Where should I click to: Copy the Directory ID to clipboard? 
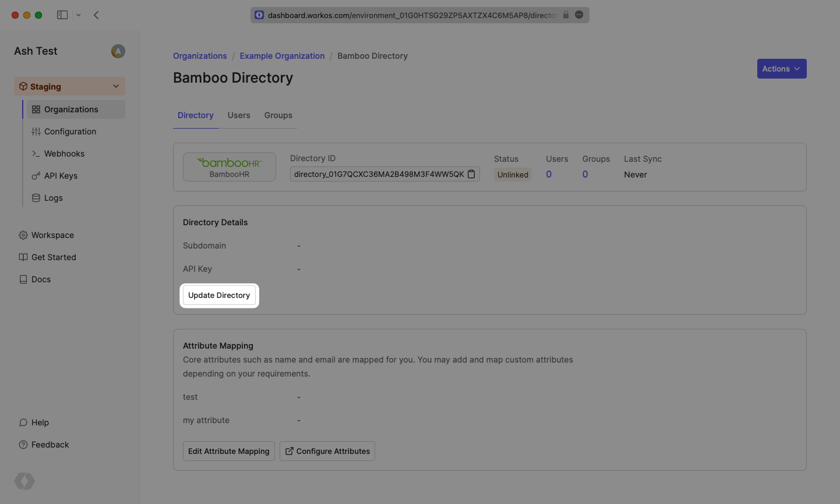pyautogui.click(x=471, y=174)
